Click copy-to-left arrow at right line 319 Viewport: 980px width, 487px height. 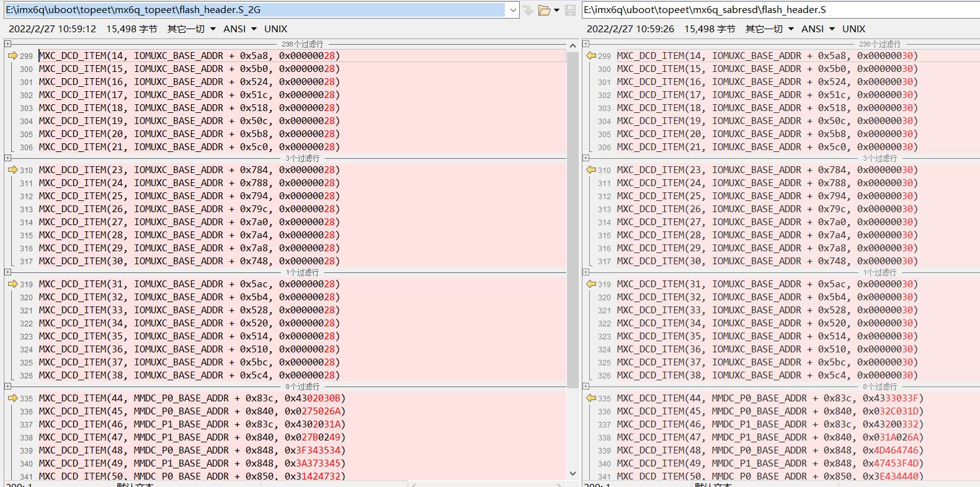click(591, 284)
